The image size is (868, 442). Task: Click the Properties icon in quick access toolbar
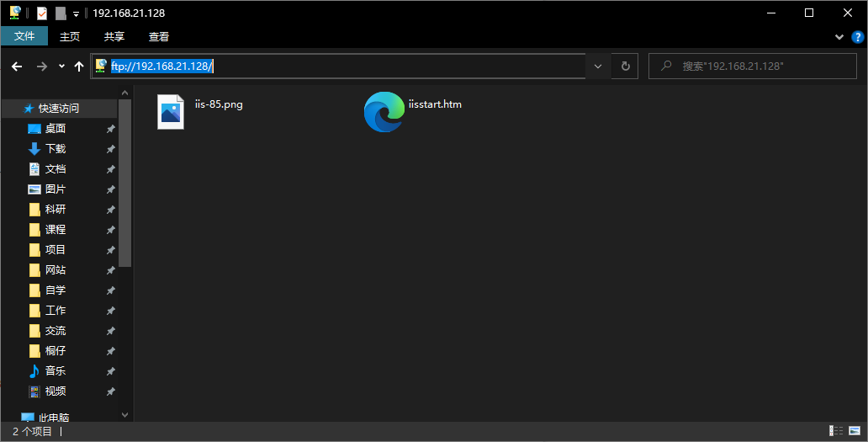[x=42, y=13]
